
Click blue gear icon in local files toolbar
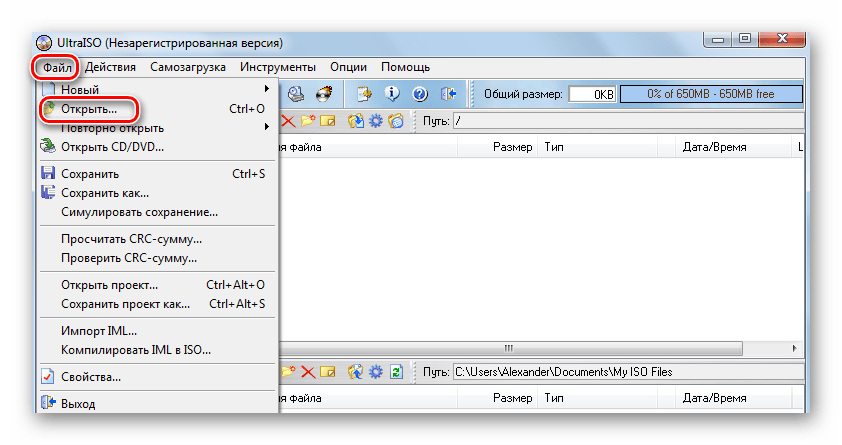pos(376,371)
